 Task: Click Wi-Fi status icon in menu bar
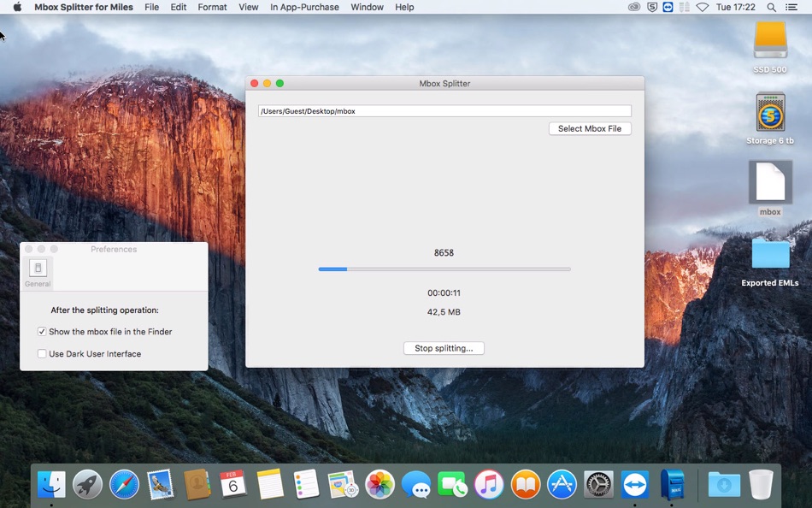point(703,7)
